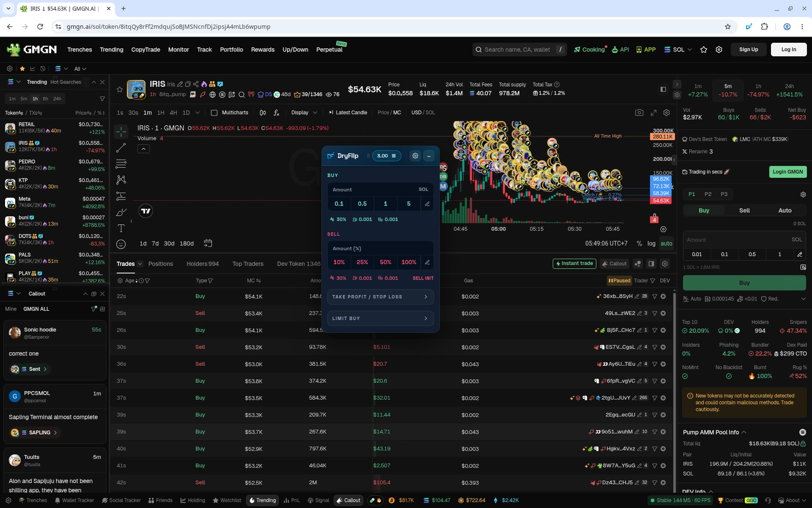Select the trend line drawing tool
Viewport: 812px width, 508px height.
121,148
